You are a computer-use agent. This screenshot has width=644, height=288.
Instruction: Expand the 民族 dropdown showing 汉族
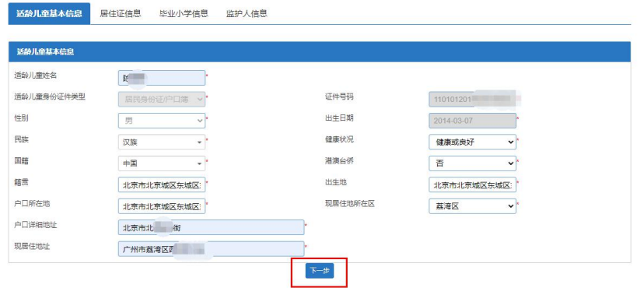tap(162, 142)
